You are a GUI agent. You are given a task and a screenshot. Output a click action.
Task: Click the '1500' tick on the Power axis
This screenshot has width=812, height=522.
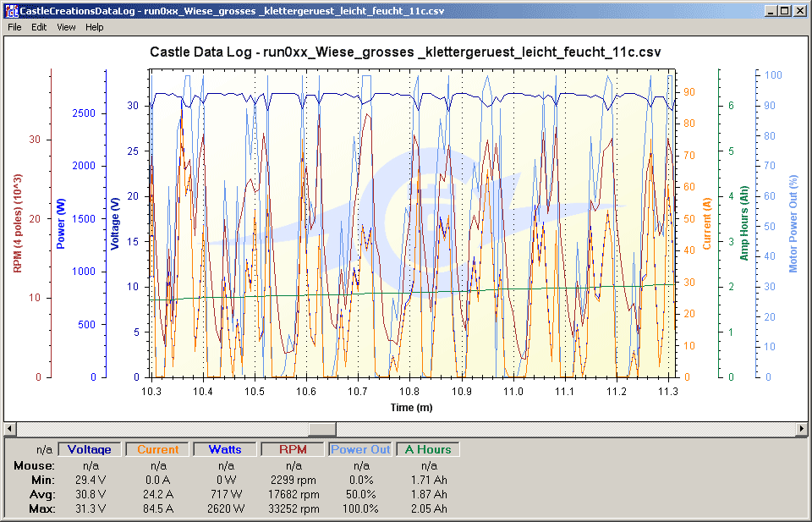point(84,219)
